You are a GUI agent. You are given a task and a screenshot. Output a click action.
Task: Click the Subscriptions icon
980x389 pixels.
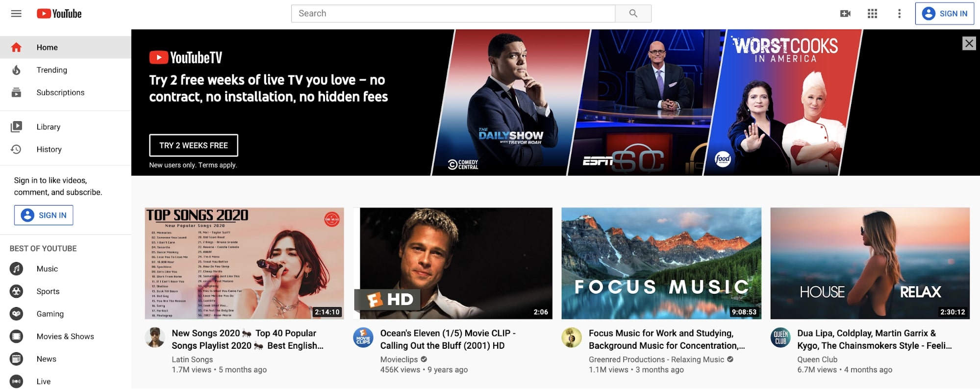tap(16, 92)
